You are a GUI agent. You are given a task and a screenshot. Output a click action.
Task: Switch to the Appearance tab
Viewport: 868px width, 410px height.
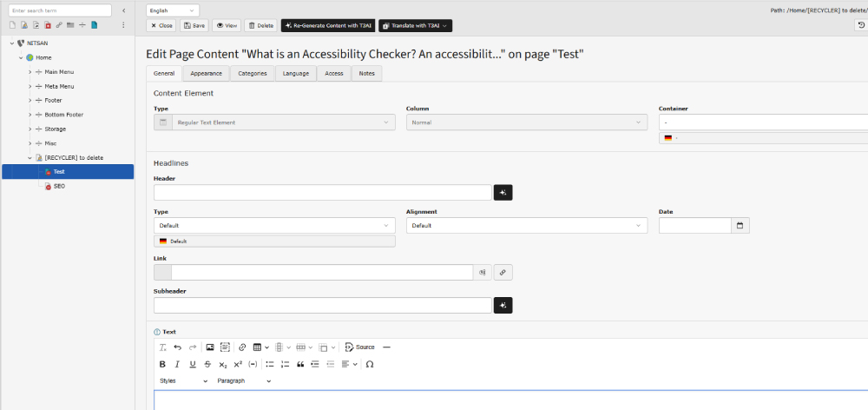pyautogui.click(x=206, y=74)
